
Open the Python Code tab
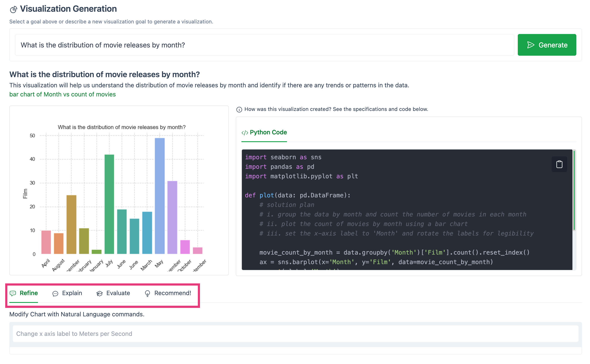(268, 132)
